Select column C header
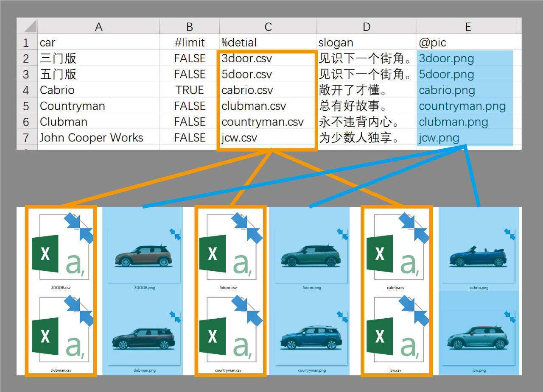Viewport: 543px width, 392px height. [268, 26]
